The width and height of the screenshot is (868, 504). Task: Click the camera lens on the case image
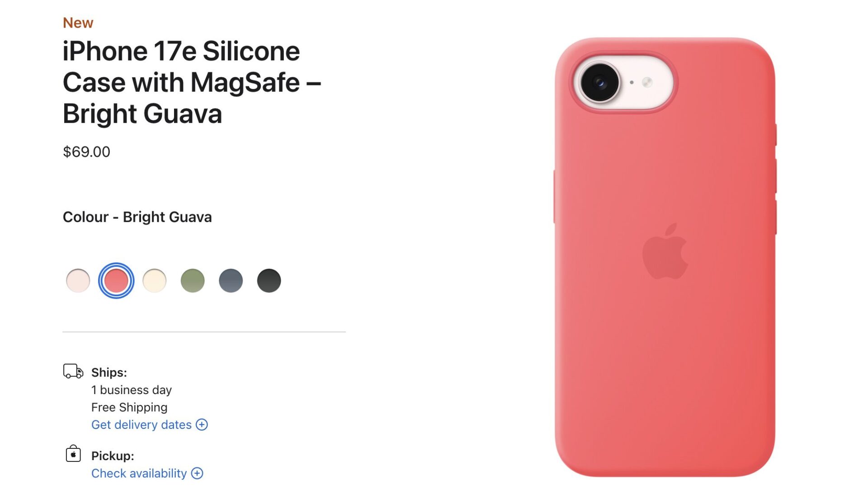pyautogui.click(x=600, y=82)
